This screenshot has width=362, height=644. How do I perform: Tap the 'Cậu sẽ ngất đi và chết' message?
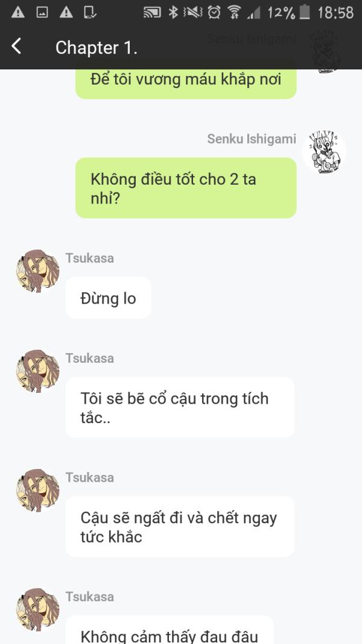click(x=180, y=526)
